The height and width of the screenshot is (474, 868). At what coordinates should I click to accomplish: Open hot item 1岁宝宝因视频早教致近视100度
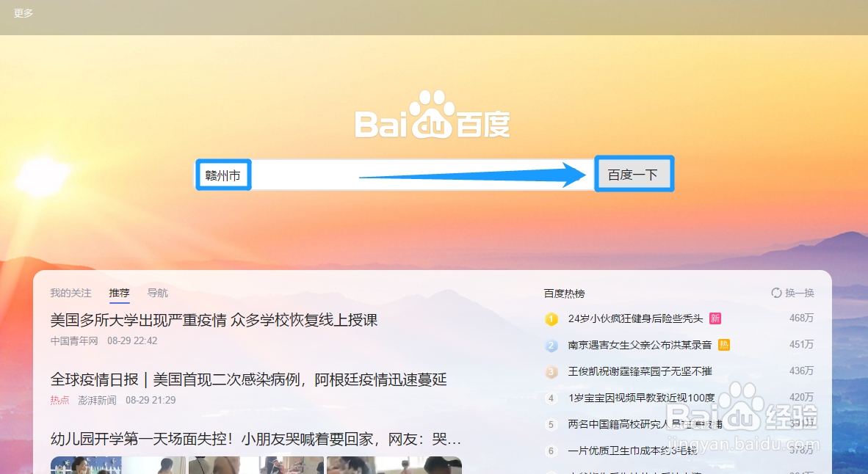click(642, 398)
